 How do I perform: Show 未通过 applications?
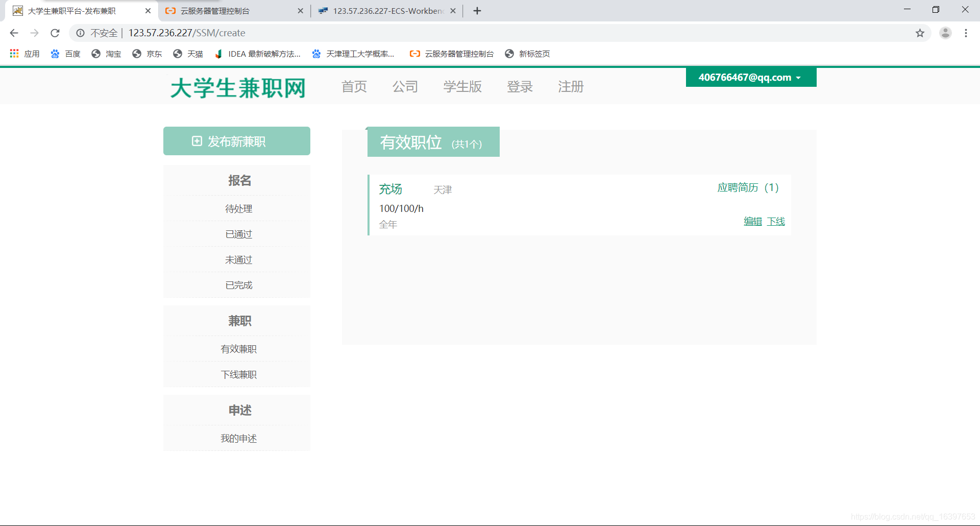coord(239,259)
